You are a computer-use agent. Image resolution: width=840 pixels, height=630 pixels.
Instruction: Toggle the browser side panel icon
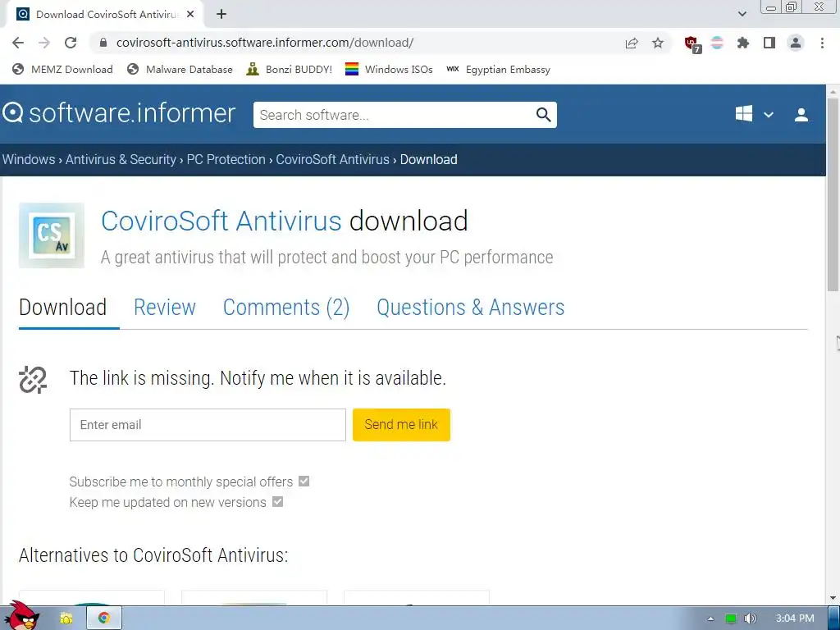point(769,43)
